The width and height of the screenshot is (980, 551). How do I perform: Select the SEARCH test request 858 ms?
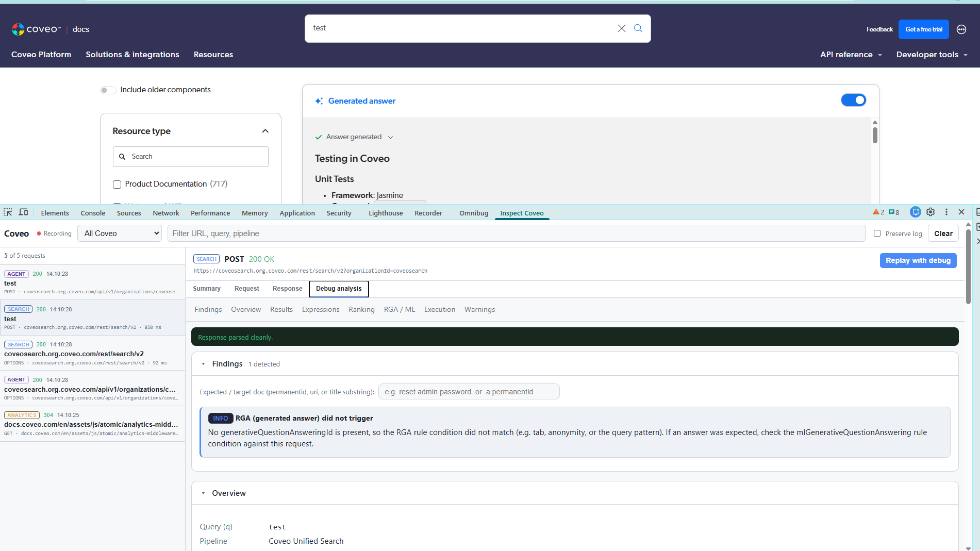(92, 318)
